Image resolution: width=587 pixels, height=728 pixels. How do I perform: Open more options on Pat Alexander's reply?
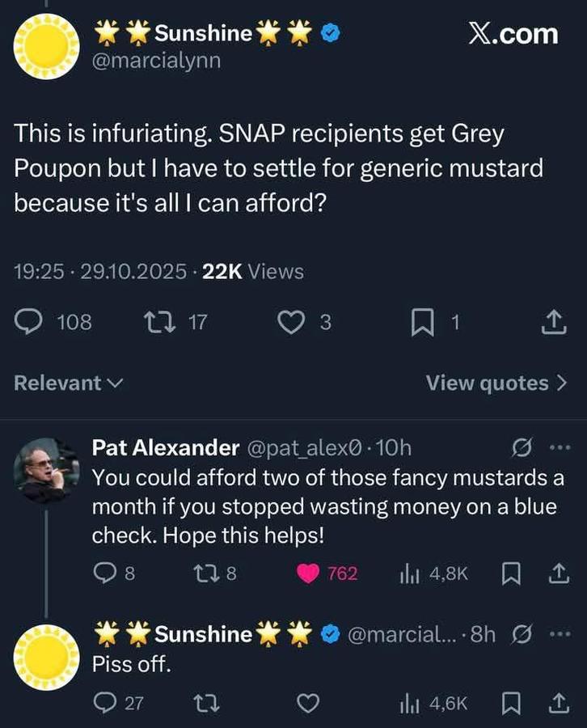pos(560,447)
